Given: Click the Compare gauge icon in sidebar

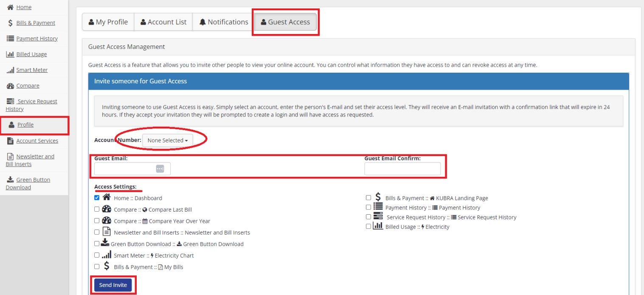Looking at the screenshot, I should click(9, 86).
